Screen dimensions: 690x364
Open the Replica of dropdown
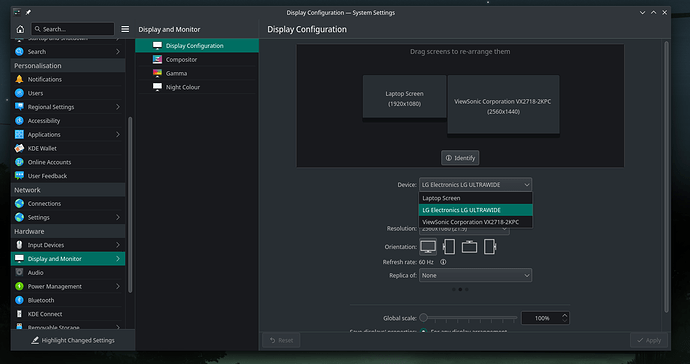tap(475, 275)
